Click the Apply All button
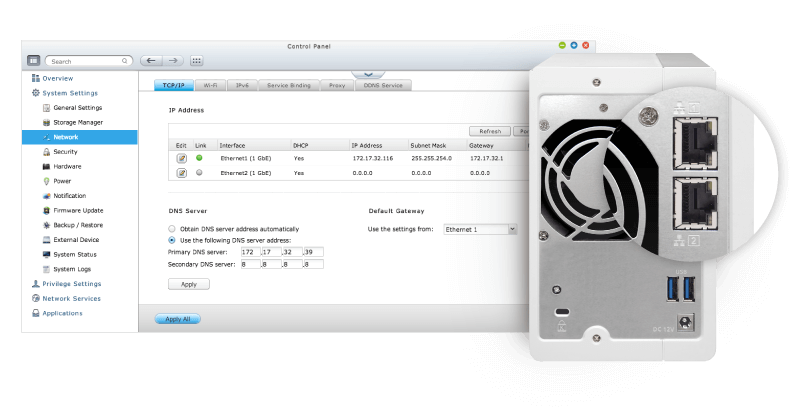 pos(179,319)
